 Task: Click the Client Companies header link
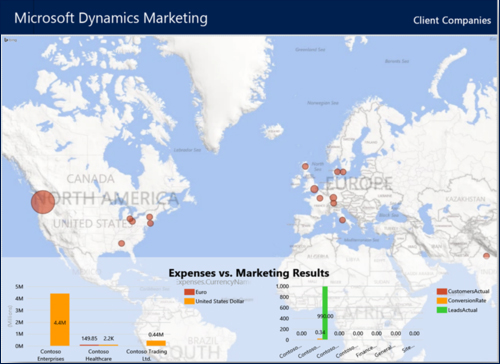point(452,20)
